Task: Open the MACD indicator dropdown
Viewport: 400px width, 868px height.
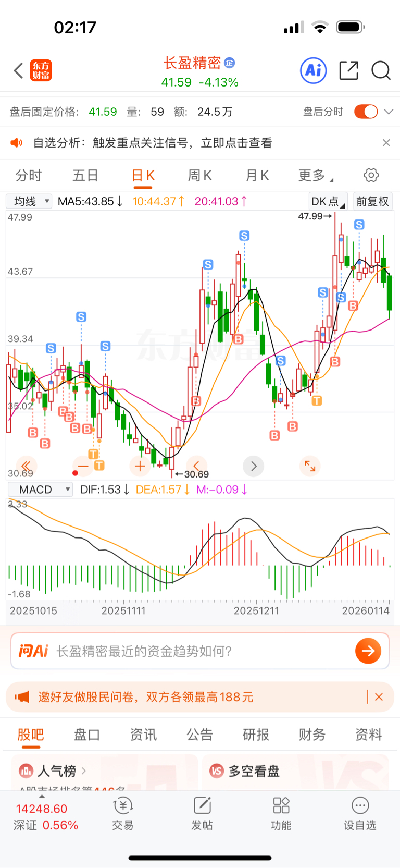Action: [x=40, y=490]
